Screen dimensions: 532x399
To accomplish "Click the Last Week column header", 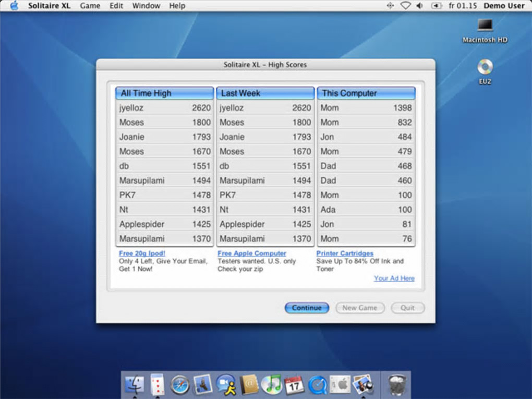I will point(265,93).
